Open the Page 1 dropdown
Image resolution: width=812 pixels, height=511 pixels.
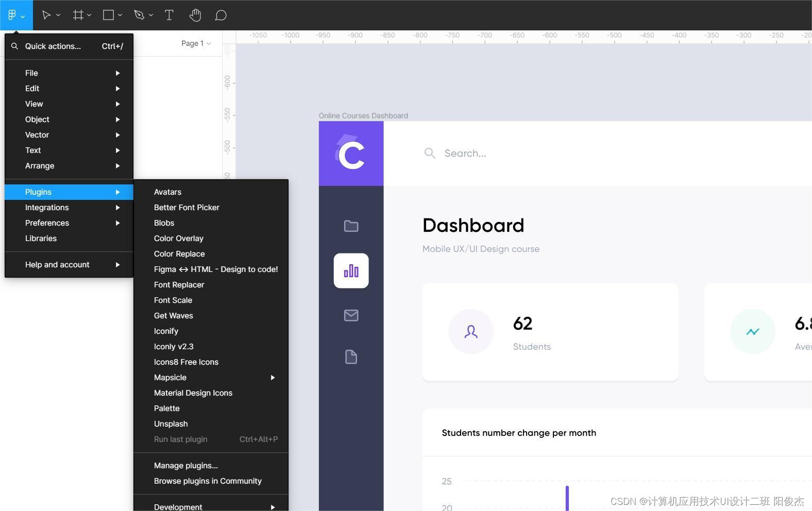point(196,43)
